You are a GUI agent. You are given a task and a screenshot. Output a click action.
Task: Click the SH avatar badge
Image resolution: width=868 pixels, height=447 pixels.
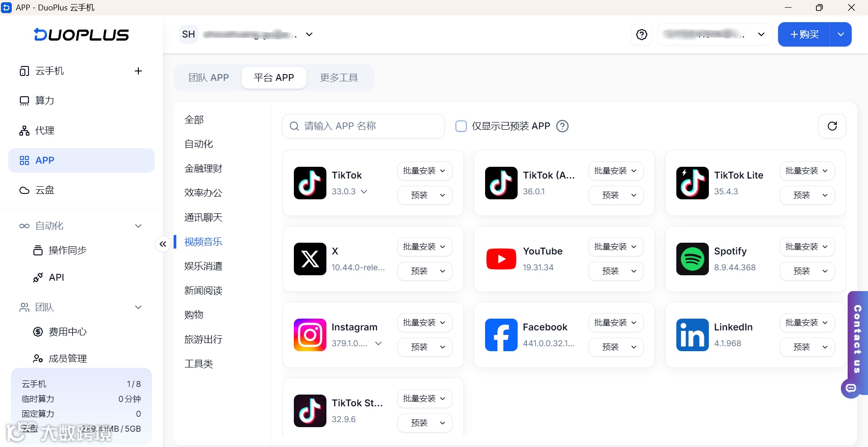[189, 34]
